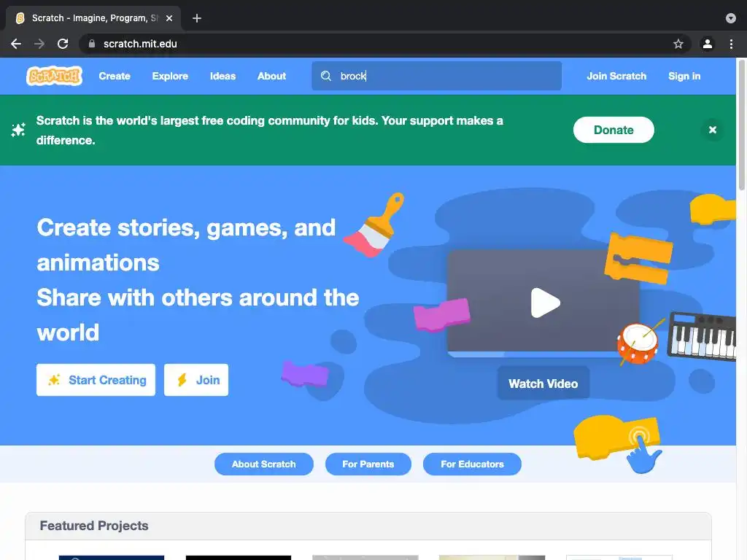Open the About Scratch link
Screen dimensions: 747x560
click(x=264, y=464)
